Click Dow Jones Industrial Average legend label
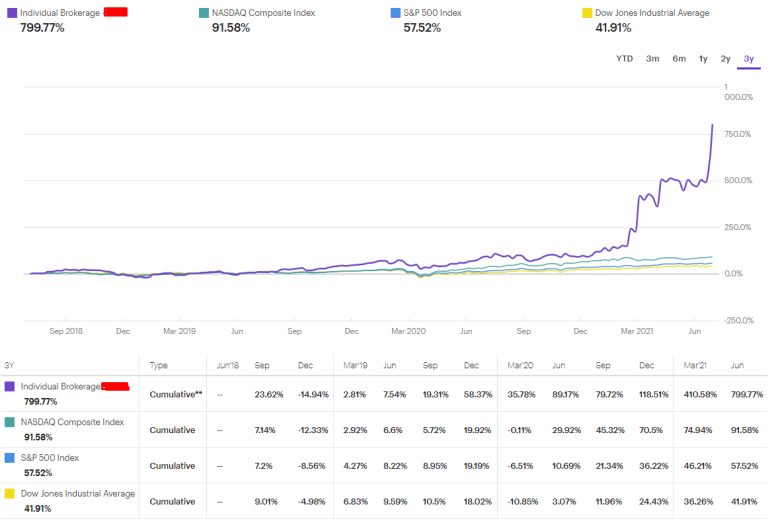Image resolution: width=780 pixels, height=523 pixels. tap(652, 13)
